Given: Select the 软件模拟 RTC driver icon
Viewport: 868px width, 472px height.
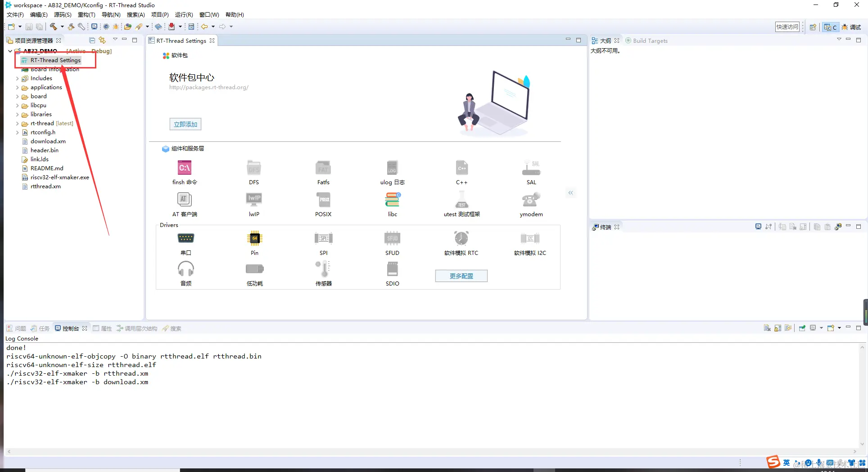Looking at the screenshot, I should point(461,238).
